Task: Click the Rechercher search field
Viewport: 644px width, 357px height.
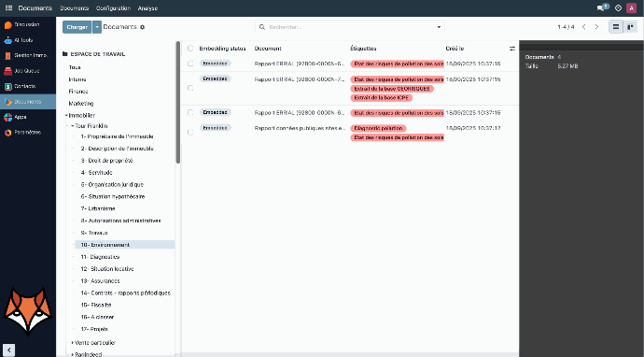Action: pyautogui.click(x=349, y=27)
